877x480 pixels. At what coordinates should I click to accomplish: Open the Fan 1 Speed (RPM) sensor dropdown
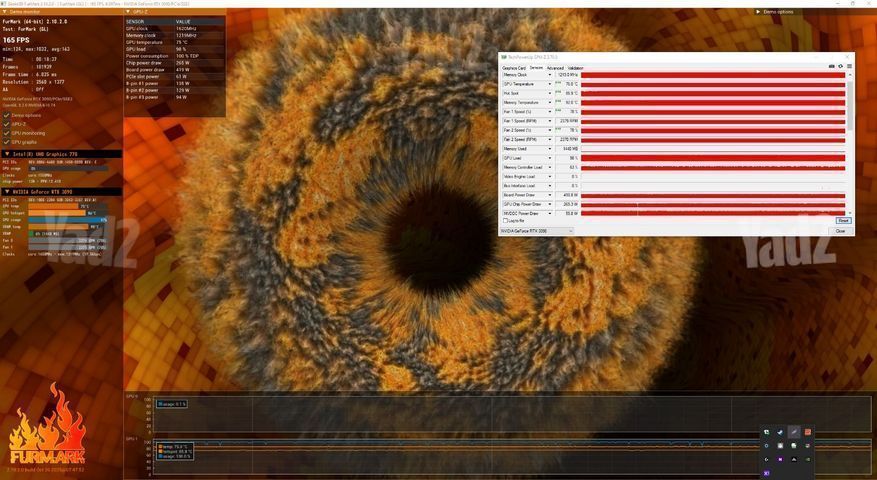pyautogui.click(x=549, y=121)
